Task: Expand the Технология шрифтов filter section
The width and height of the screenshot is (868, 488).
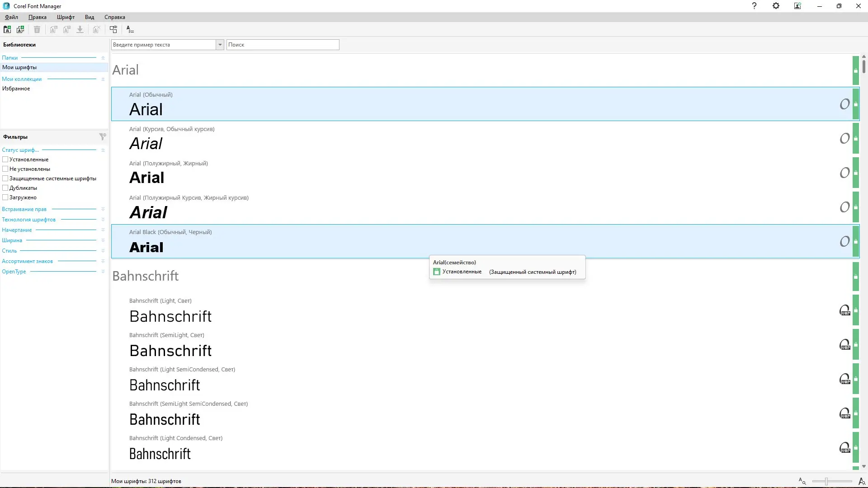Action: (x=103, y=220)
